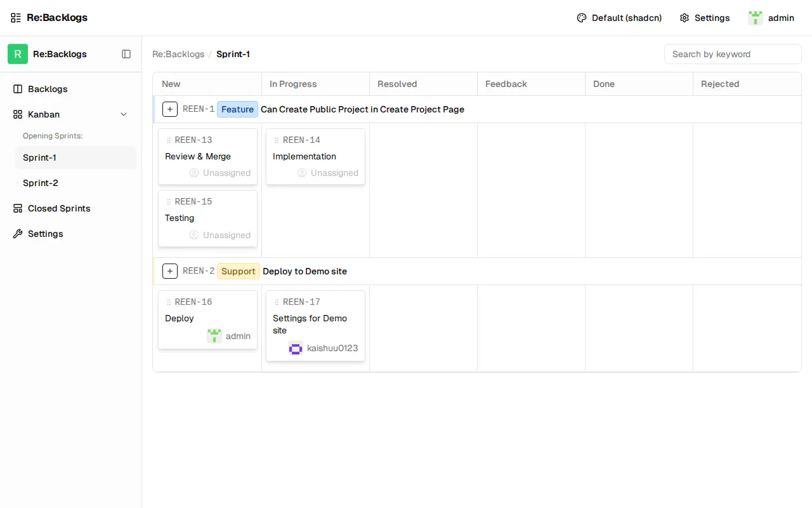The image size is (812, 508).
Task: Click the REEN-2 story ID
Action: 199,271
